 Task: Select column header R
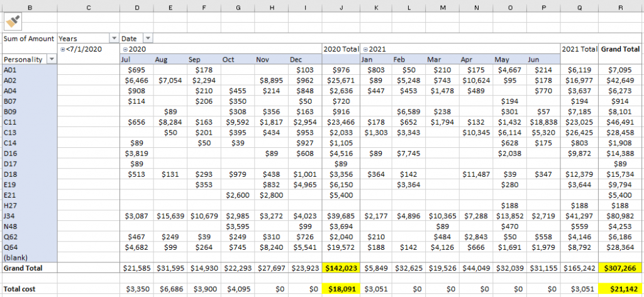click(x=621, y=8)
